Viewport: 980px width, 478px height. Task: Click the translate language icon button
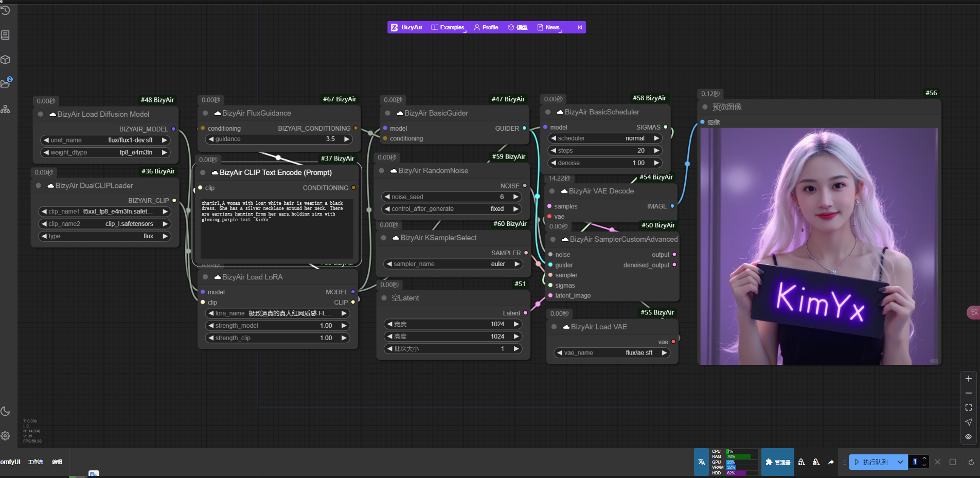point(701,462)
